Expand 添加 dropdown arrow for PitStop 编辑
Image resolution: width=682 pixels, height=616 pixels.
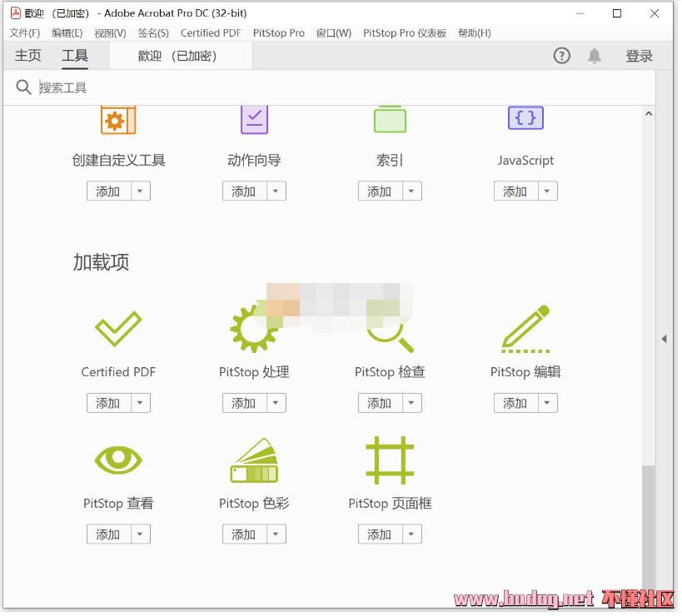pos(547,403)
